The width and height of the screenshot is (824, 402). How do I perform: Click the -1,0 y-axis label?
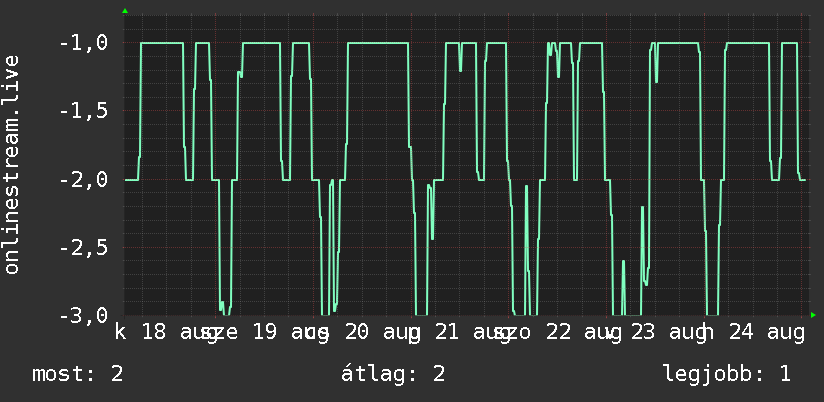(x=84, y=43)
